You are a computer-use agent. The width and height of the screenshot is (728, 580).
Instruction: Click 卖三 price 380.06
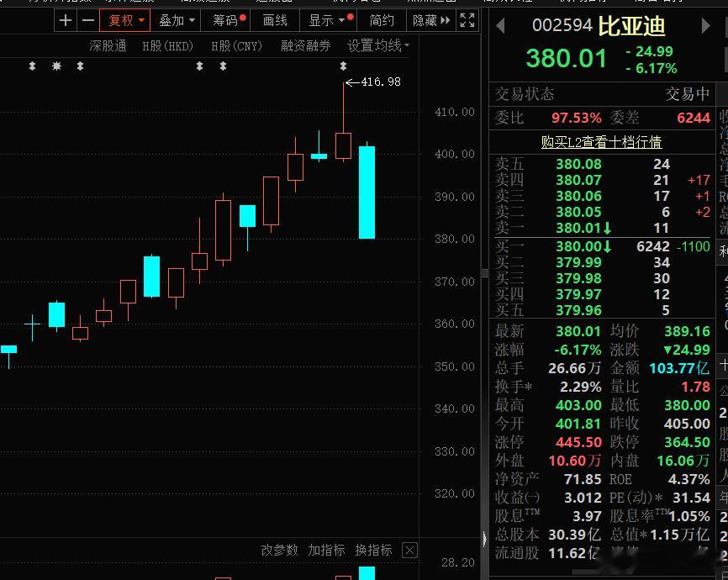[x=578, y=196]
